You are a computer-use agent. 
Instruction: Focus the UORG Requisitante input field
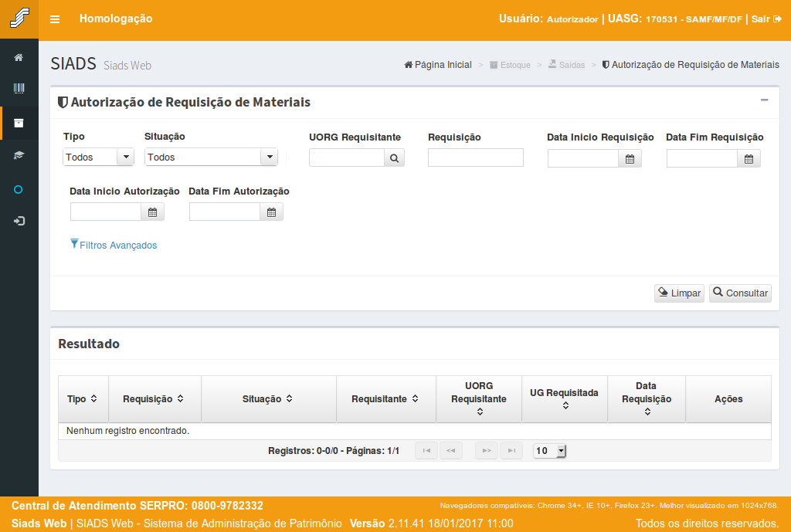pyautogui.click(x=347, y=158)
